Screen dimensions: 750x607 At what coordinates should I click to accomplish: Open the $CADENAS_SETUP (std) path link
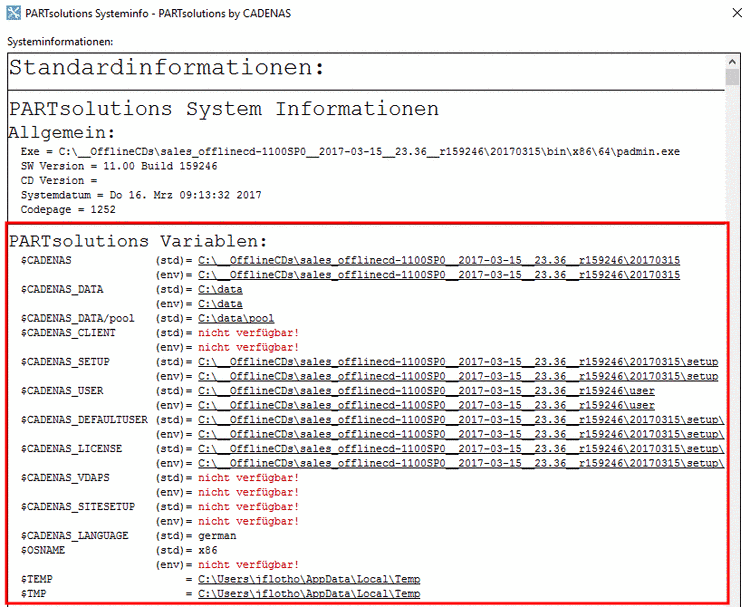pyautogui.click(x=458, y=362)
